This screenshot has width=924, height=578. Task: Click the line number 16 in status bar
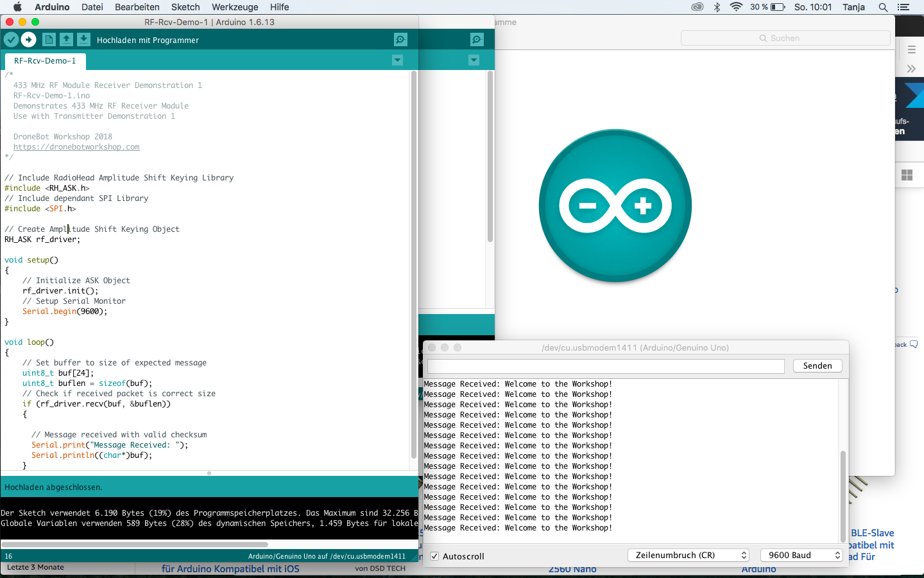click(8, 556)
